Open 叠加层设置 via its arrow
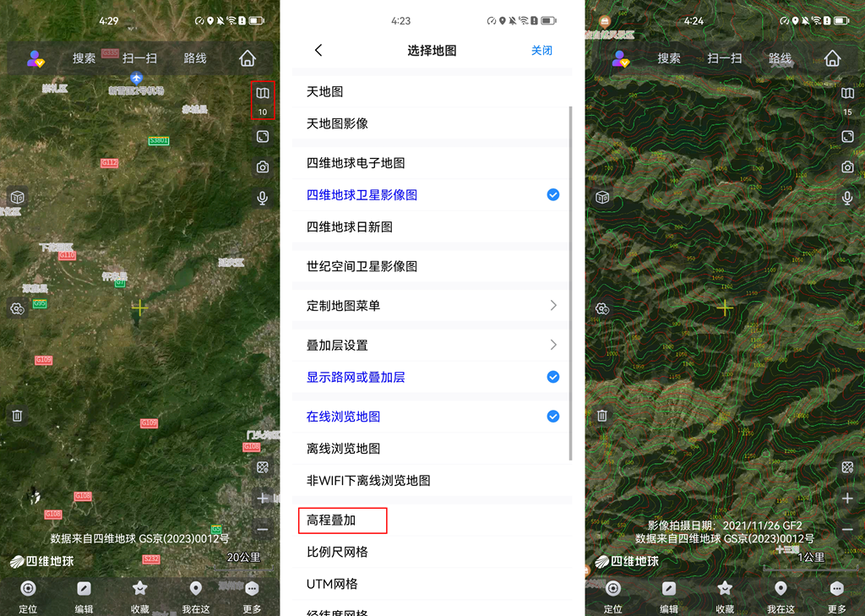This screenshot has height=616, width=865. coord(553,345)
